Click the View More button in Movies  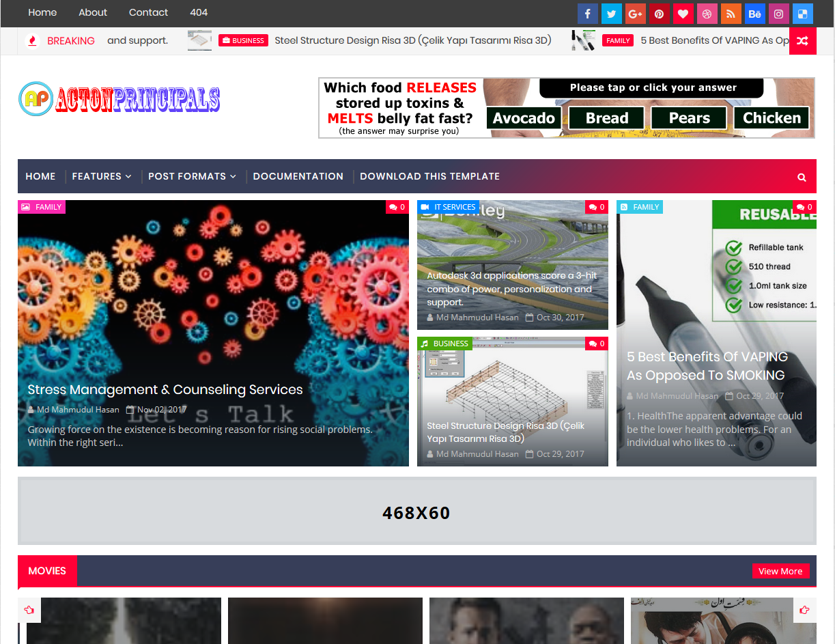(x=780, y=571)
